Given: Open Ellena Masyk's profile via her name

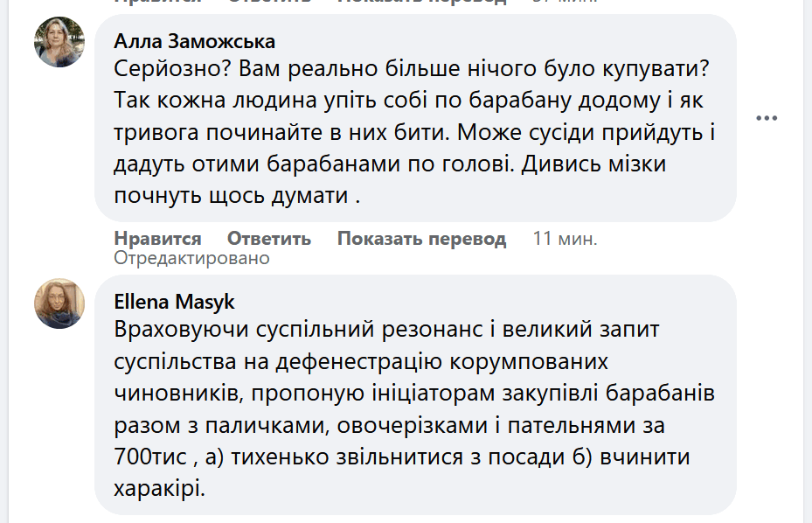Looking at the screenshot, I should point(174,302).
